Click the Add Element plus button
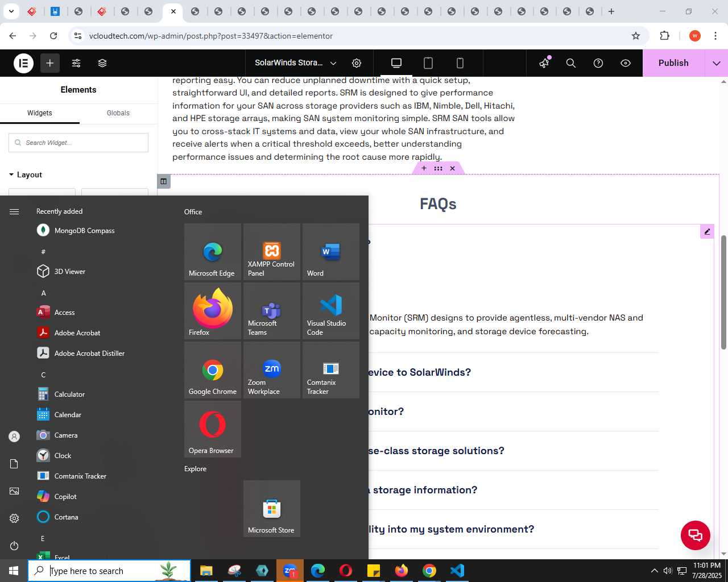 pyautogui.click(x=50, y=63)
